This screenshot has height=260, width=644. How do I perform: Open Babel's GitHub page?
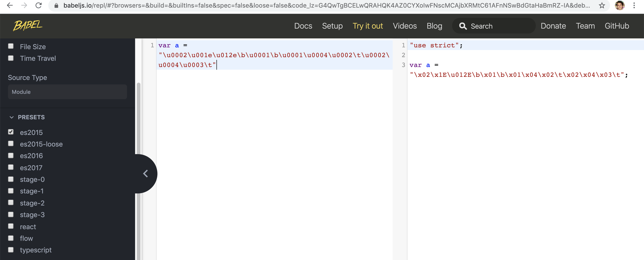tap(617, 26)
